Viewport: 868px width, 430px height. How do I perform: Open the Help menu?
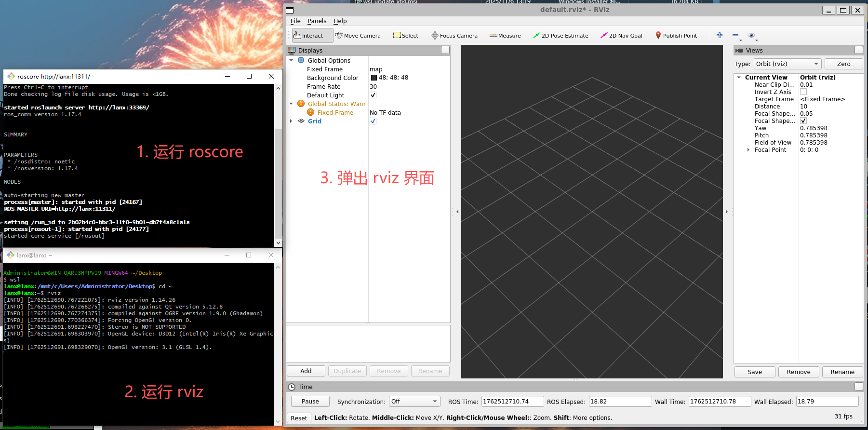(x=340, y=21)
